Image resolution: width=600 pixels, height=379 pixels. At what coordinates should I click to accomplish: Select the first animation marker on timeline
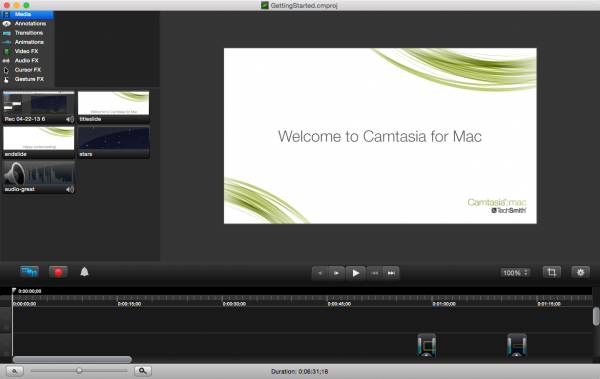[427, 345]
